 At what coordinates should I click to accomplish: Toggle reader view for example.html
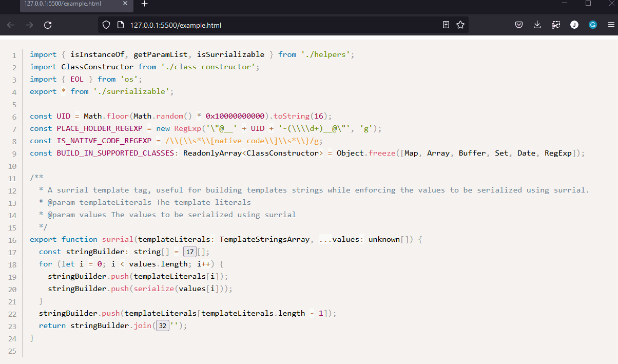pyautogui.click(x=446, y=24)
